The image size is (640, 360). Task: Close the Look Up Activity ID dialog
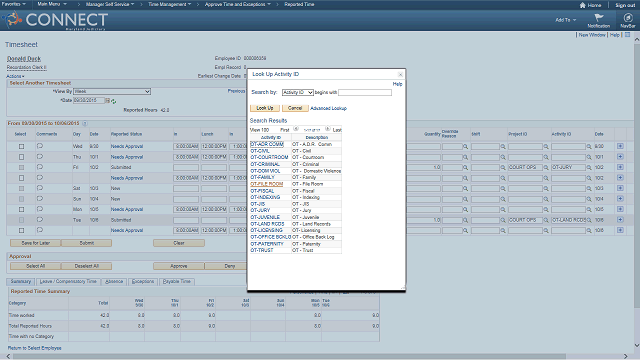pyautogui.click(x=400, y=74)
